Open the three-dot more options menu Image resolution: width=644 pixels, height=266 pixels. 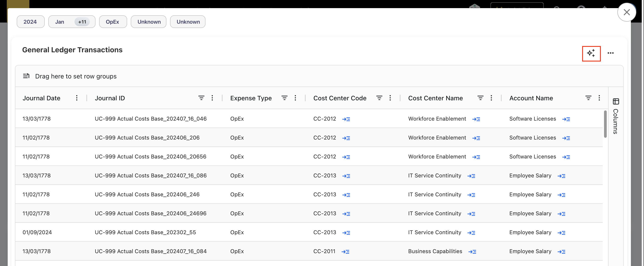[611, 53]
